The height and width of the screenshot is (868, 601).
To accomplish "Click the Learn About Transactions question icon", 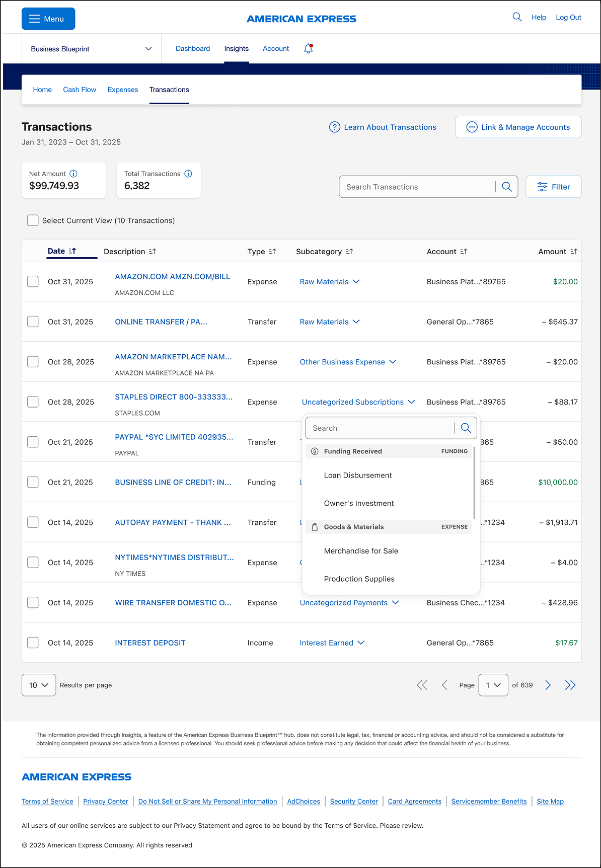I will 335,127.
